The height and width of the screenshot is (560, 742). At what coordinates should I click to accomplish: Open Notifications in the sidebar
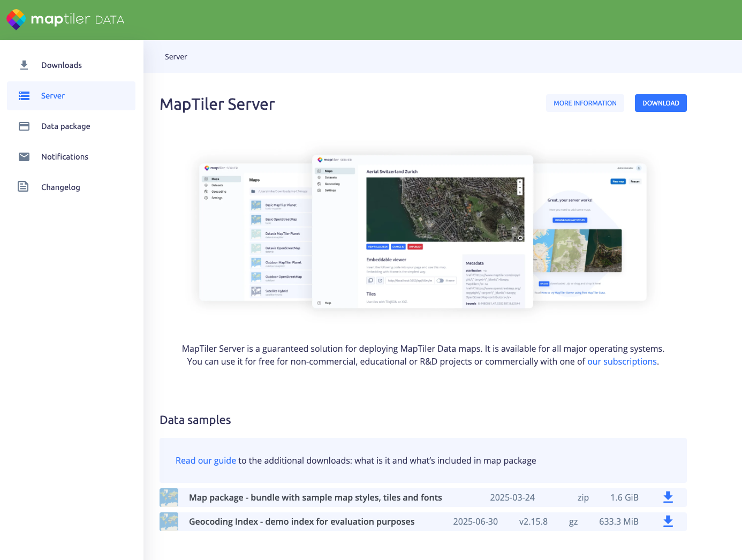pos(71,157)
